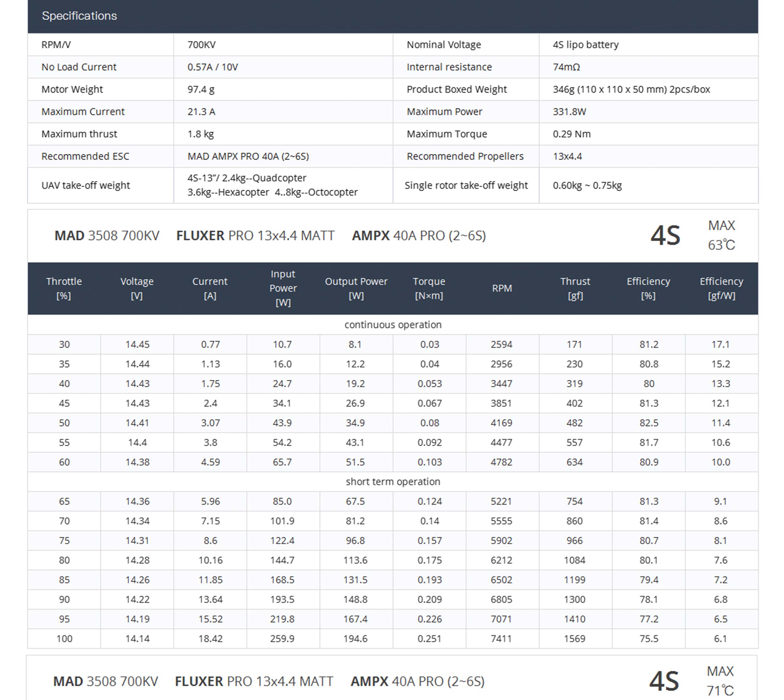Click the Maximum Power value 331.8W

569,112
